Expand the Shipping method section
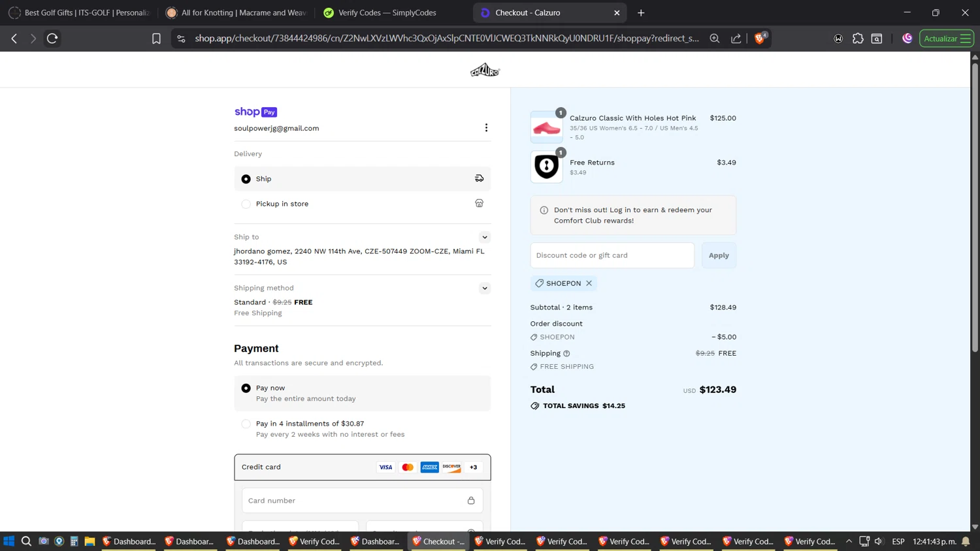Image resolution: width=980 pixels, height=551 pixels. [485, 288]
